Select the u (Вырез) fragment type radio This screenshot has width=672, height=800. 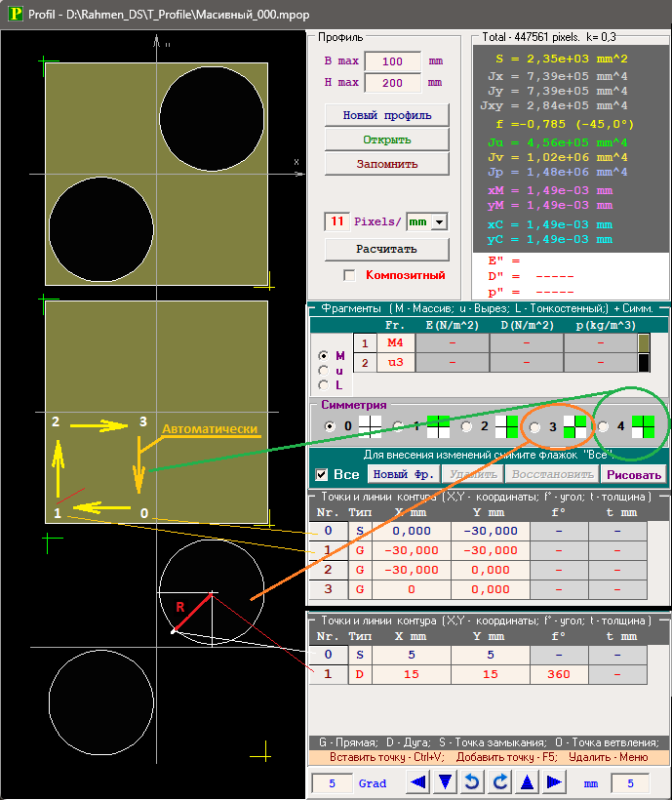pos(323,371)
